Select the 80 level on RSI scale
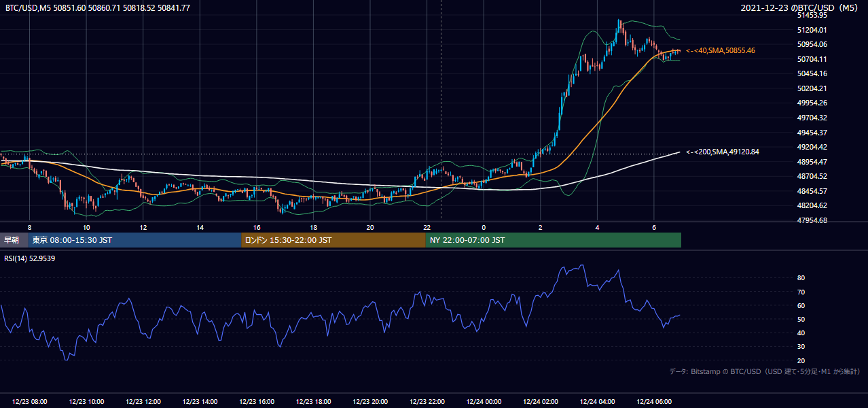This screenshot has width=868, height=408. coord(801,278)
